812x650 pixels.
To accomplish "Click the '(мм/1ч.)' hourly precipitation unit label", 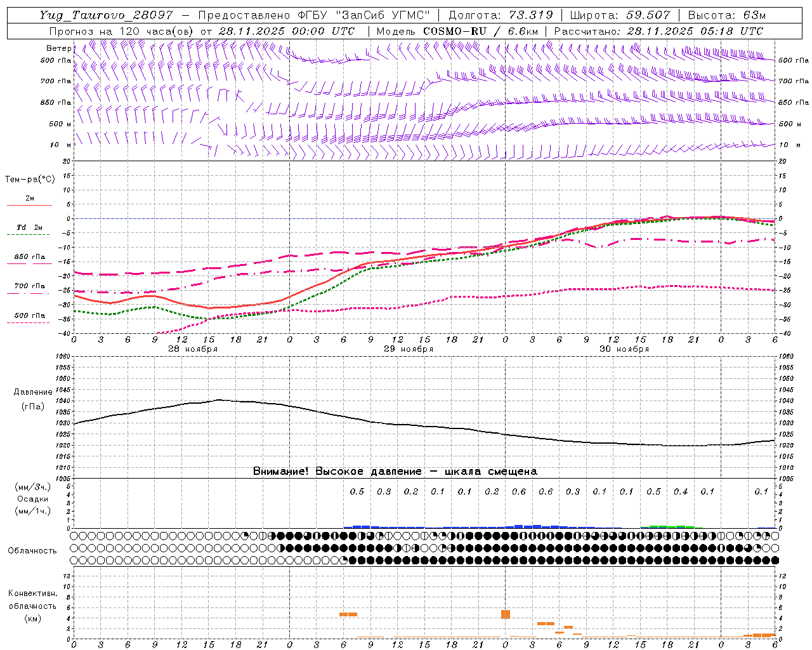I will (x=33, y=511).
